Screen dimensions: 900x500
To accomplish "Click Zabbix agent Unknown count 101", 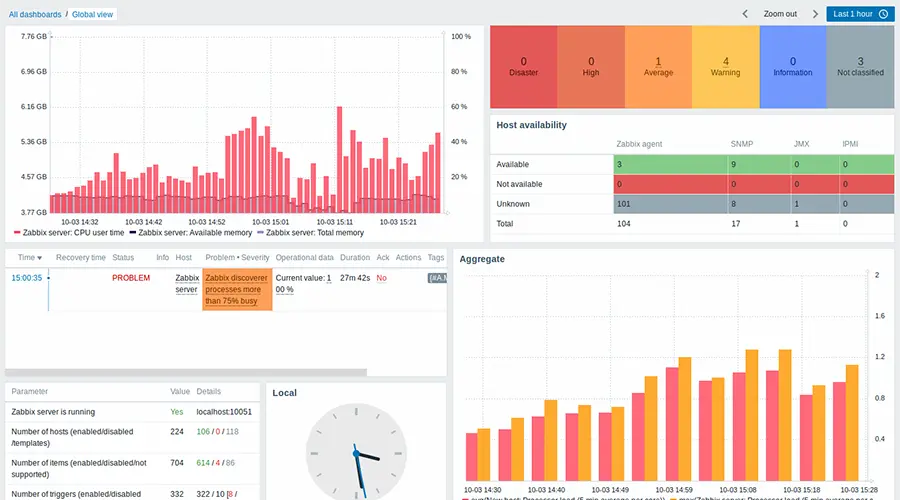I will tap(623, 204).
